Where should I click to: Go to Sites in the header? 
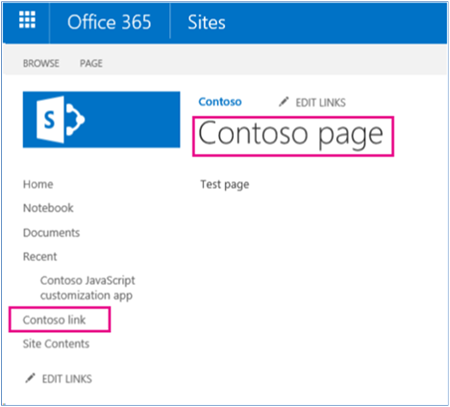[206, 22]
